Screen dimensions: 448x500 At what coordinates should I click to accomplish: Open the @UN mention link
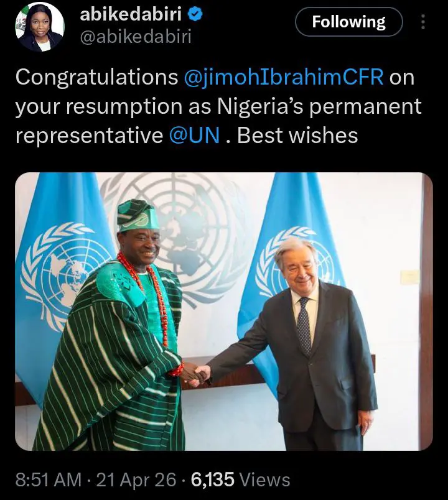tap(194, 136)
